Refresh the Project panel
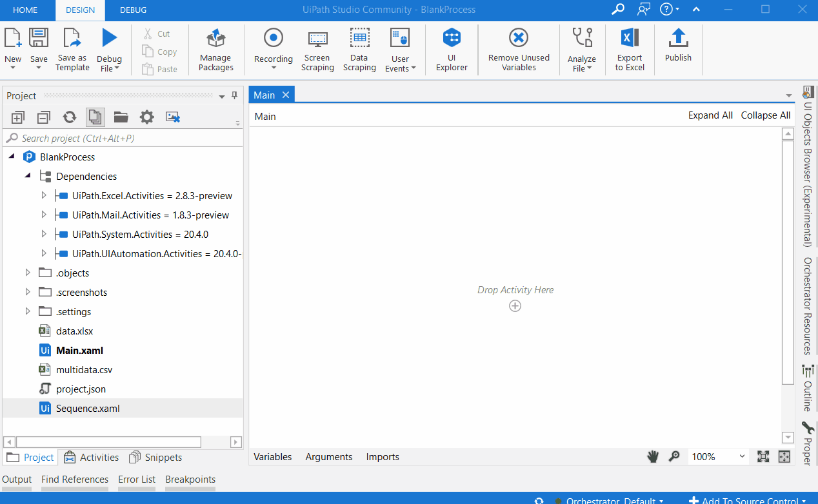The width and height of the screenshot is (818, 504). [x=70, y=117]
